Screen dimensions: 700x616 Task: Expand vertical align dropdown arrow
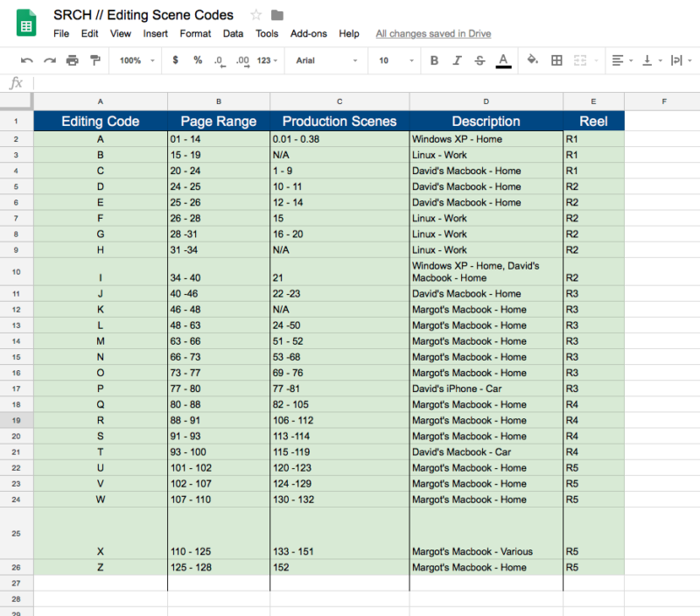point(661,60)
